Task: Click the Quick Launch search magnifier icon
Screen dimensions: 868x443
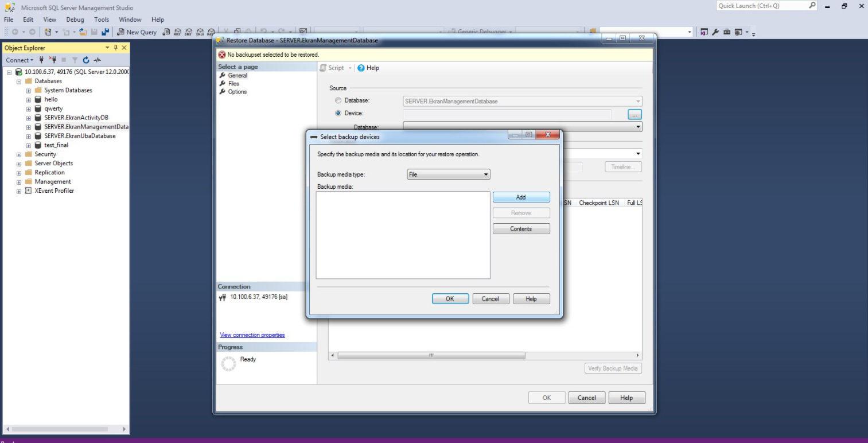Action: 812,6
